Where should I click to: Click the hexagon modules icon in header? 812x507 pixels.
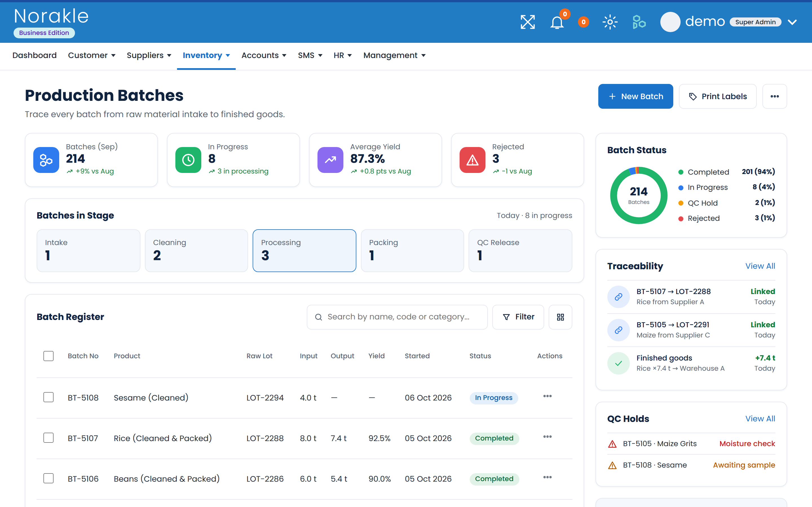639,22
